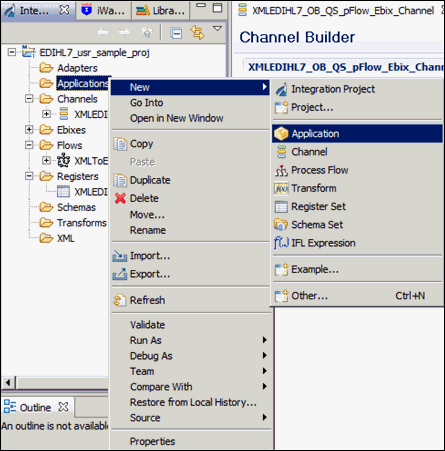Expand the XMLEDI channel node
Image resolution: width=445 pixels, height=451 pixels.
click(47, 114)
